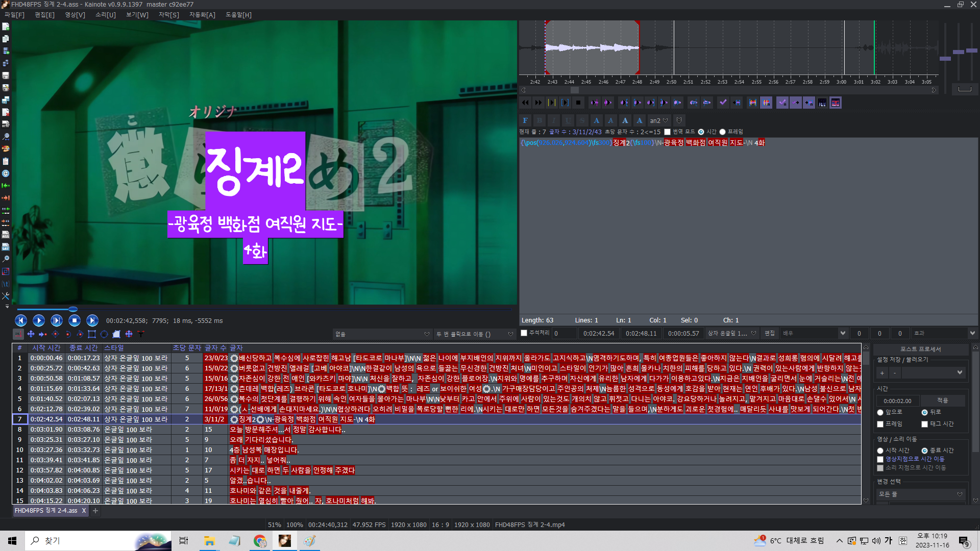Select the 시간 radio button in editor
Image resolution: width=980 pixels, height=551 pixels.
(701, 132)
